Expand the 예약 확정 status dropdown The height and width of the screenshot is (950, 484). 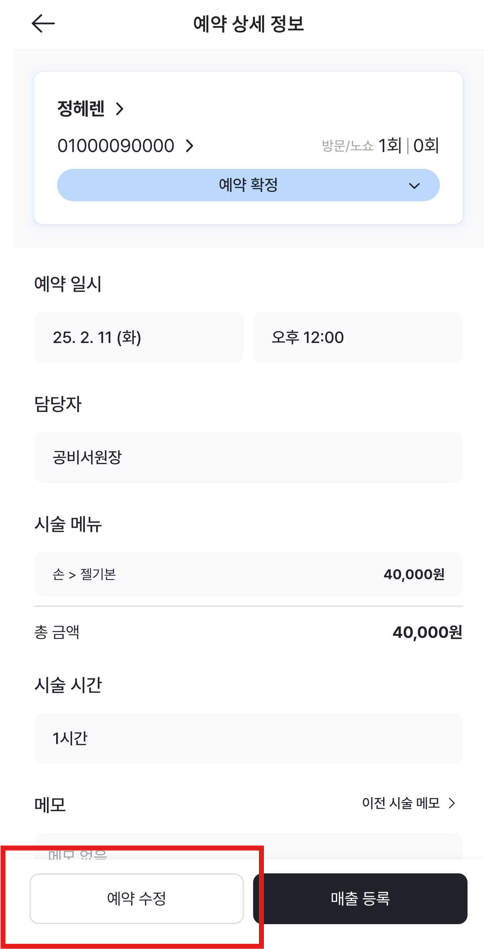pyautogui.click(x=248, y=185)
